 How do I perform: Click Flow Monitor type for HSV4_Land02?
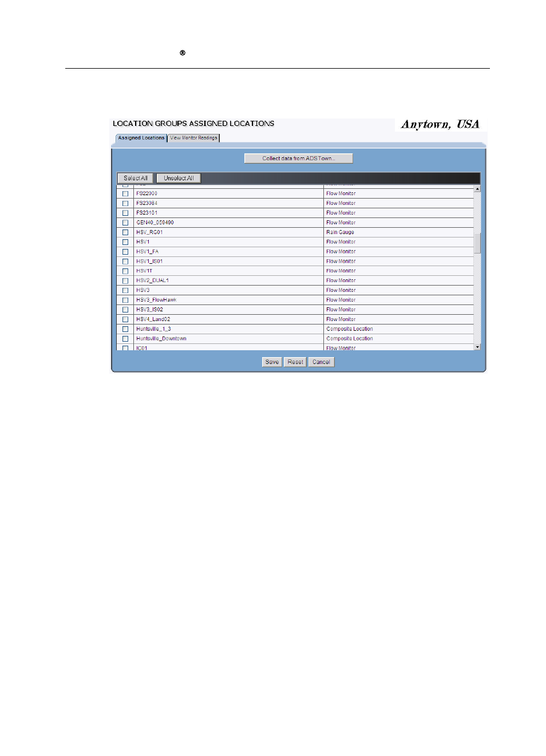[341, 319]
